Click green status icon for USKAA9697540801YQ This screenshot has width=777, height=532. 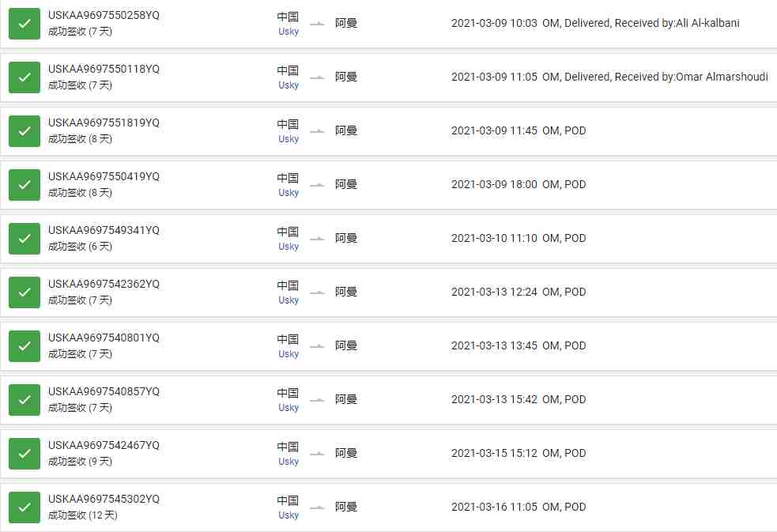[x=25, y=345]
